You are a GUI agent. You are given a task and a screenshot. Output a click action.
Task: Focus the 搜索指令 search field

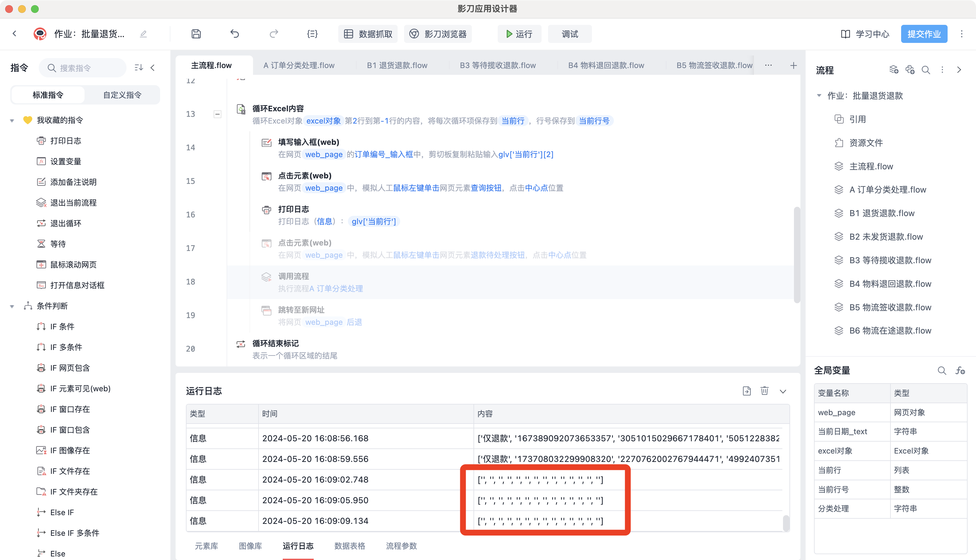(83, 68)
